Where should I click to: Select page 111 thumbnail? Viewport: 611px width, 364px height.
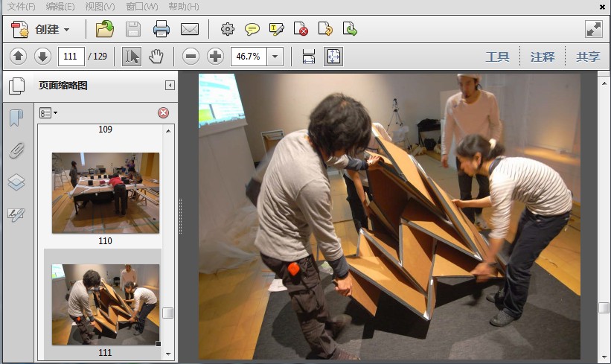click(106, 304)
